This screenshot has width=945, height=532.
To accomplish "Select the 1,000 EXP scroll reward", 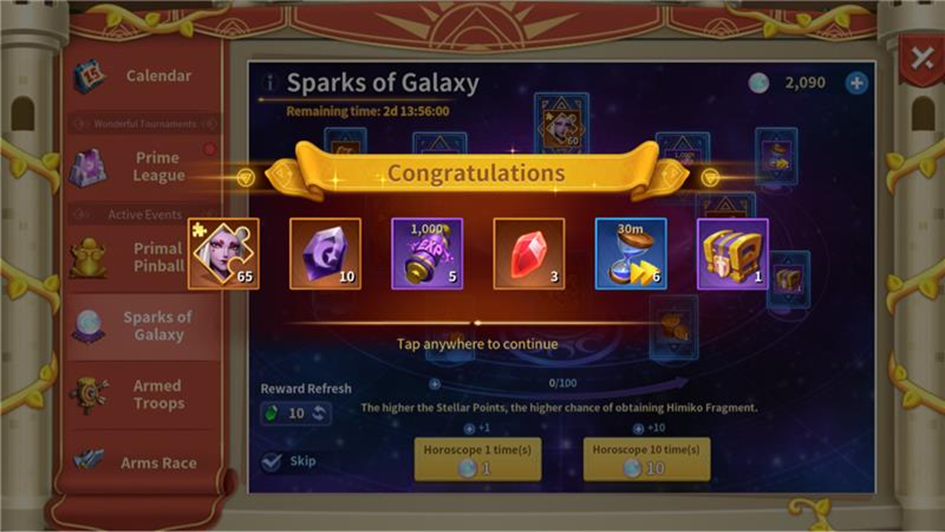I will point(427,254).
